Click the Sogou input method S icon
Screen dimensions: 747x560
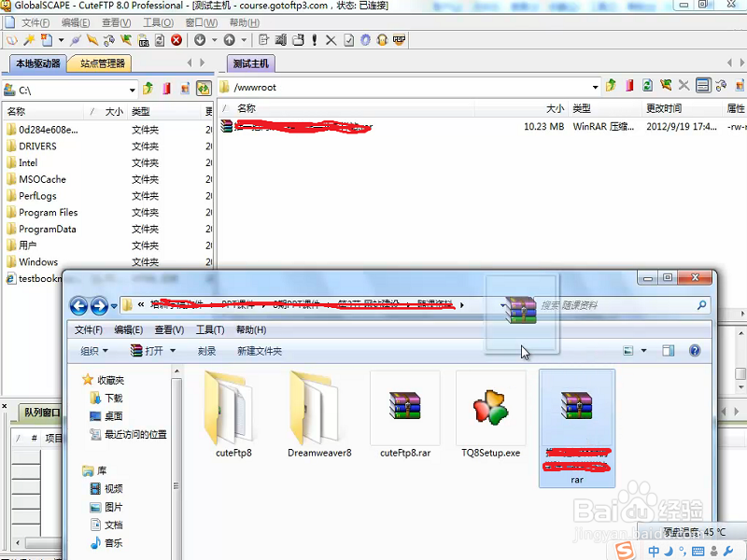(x=624, y=550)
